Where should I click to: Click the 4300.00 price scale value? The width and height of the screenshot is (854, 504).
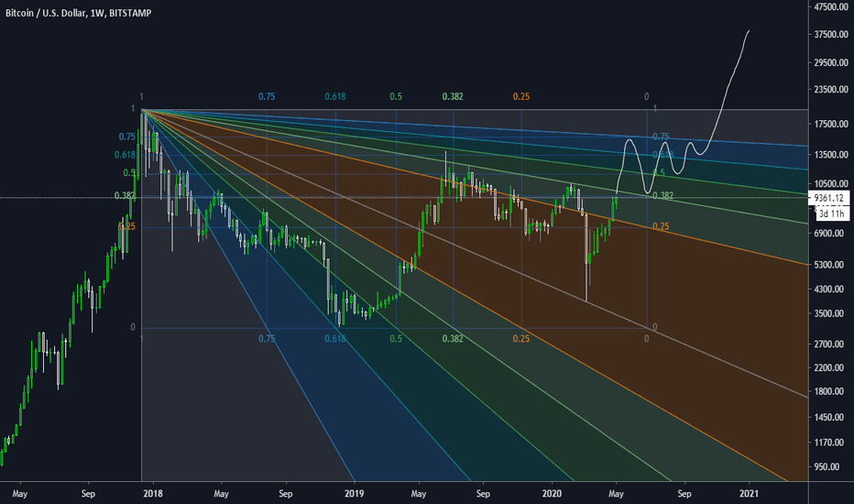click(830, 290)
